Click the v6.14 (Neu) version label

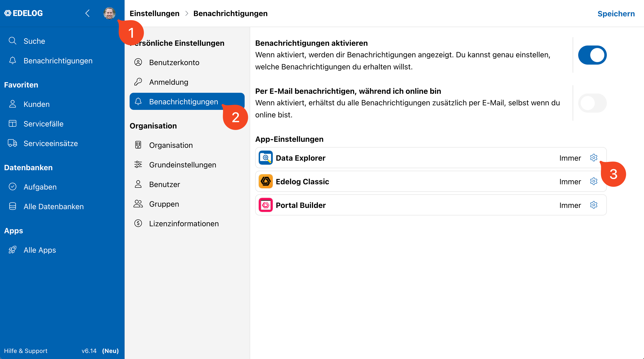(x=100, y=351)
